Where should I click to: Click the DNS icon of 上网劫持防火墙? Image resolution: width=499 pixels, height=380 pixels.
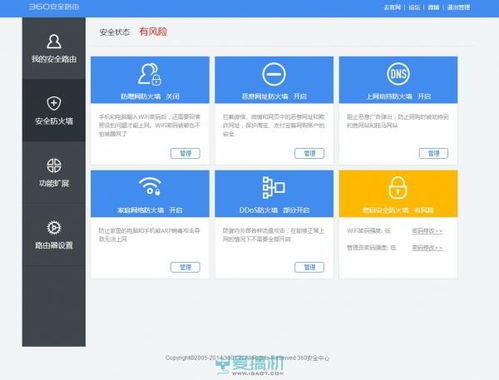click(x=398, y=74)
